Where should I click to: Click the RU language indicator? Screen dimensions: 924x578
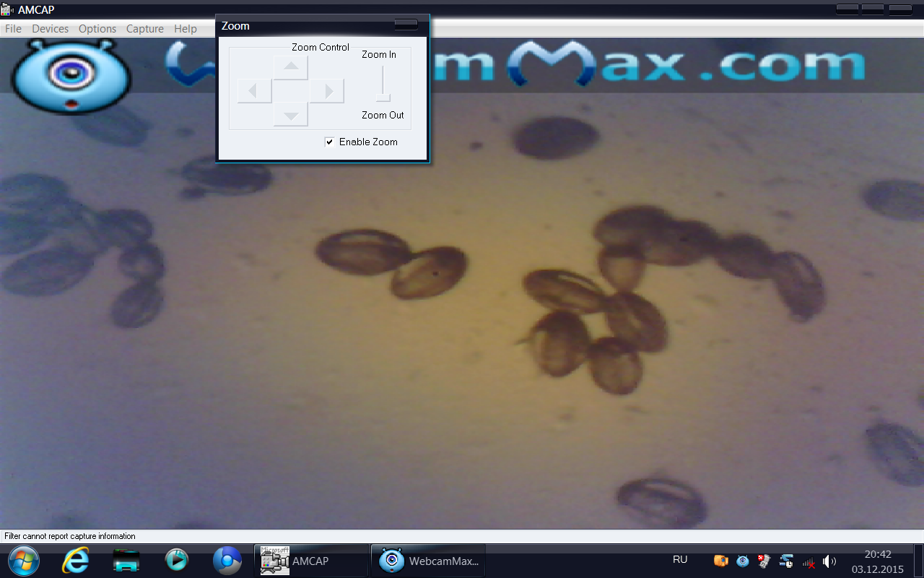[x=680, y=560]
